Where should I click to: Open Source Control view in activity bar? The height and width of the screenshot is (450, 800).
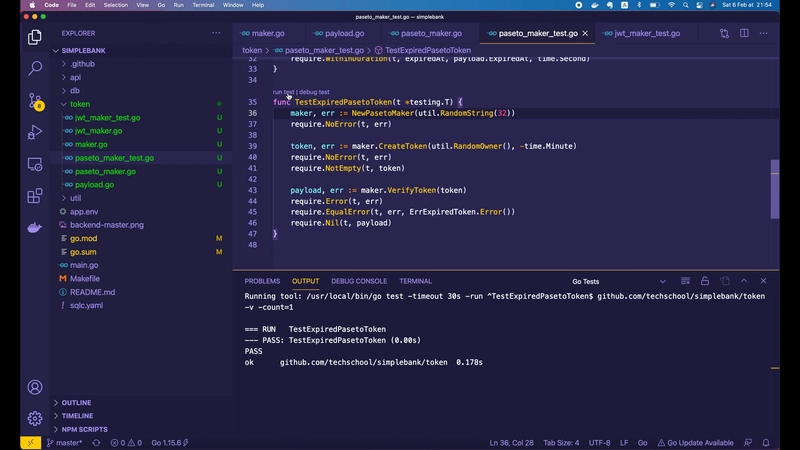point(35,101)
